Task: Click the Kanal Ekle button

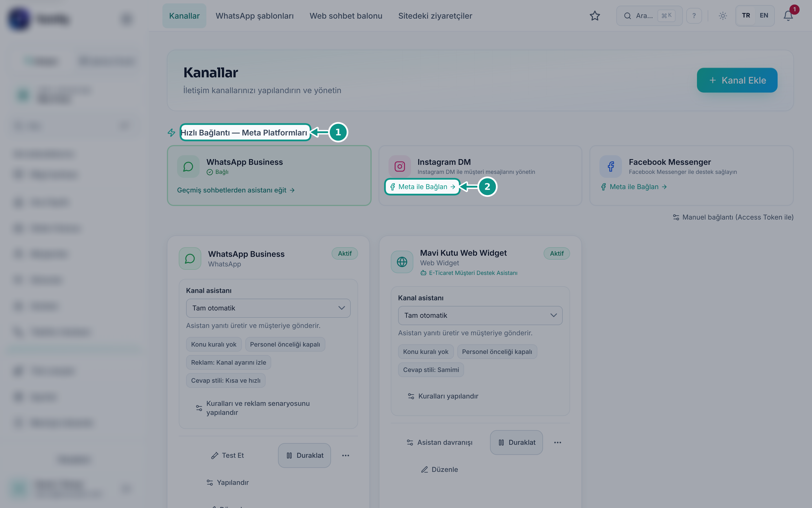Action: 737,80
